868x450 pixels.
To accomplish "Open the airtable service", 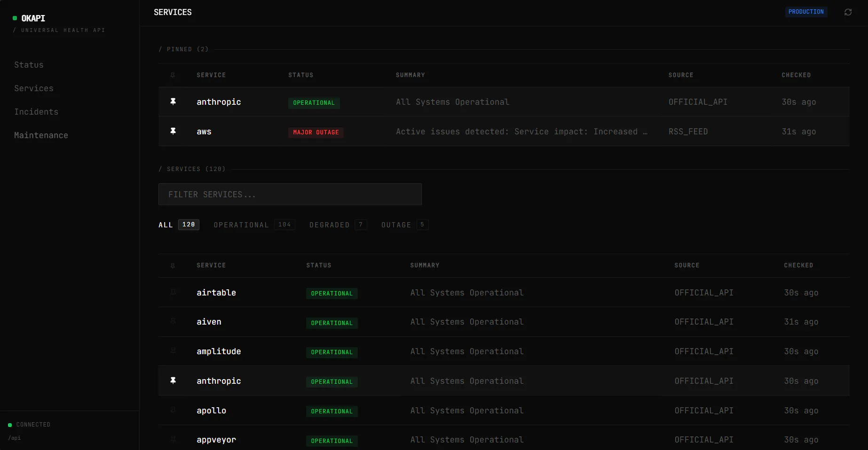I will [216, 293].
